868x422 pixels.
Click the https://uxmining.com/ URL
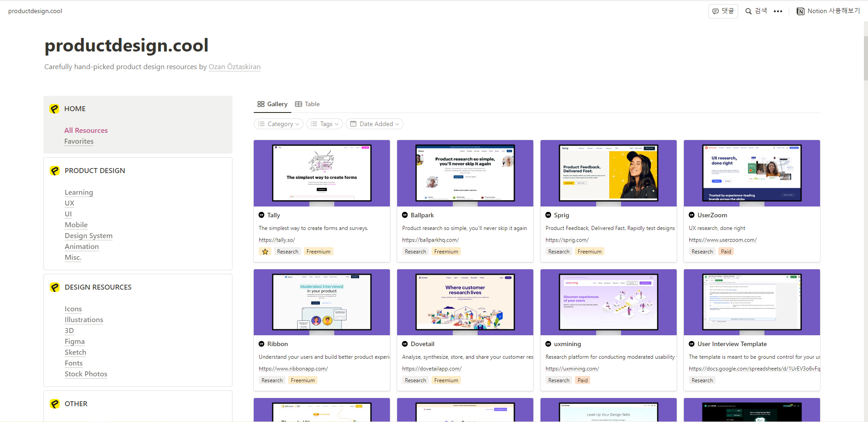[572, 369]
